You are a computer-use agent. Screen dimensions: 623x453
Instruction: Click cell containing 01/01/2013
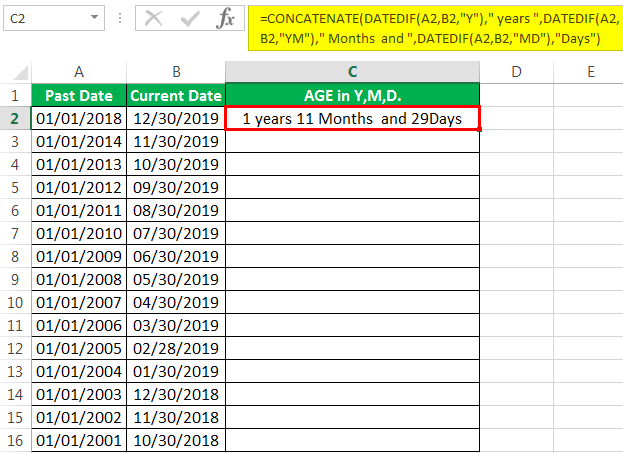click(79, 164)
